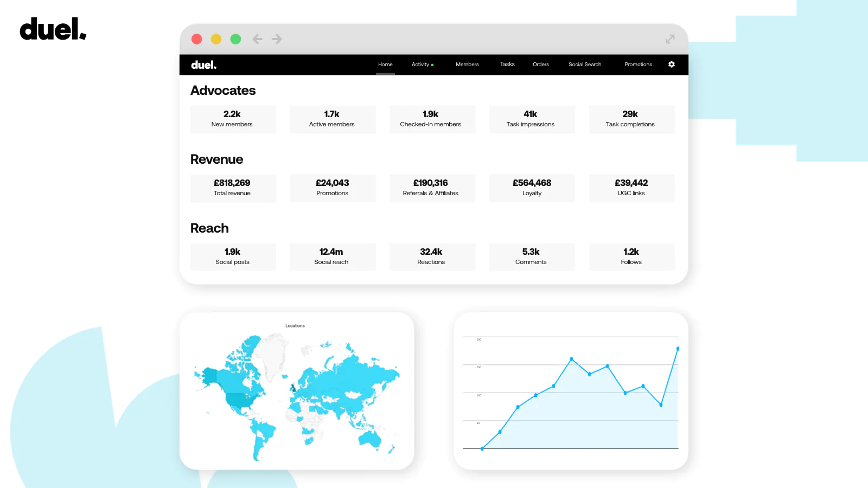Click the green window control dot
Screen dimensions: 868x488
pos(235,39)
